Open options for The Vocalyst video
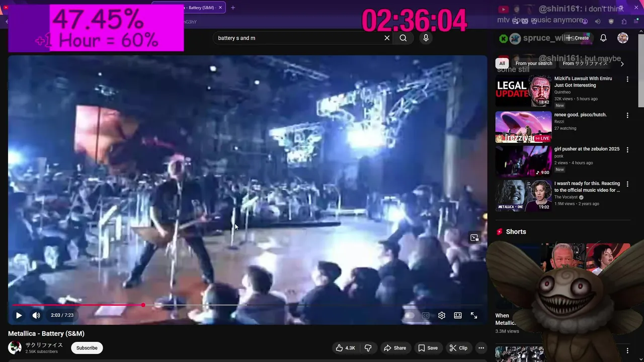The height and width of the screenshot is (362, 644). click(x=627, y=184)
